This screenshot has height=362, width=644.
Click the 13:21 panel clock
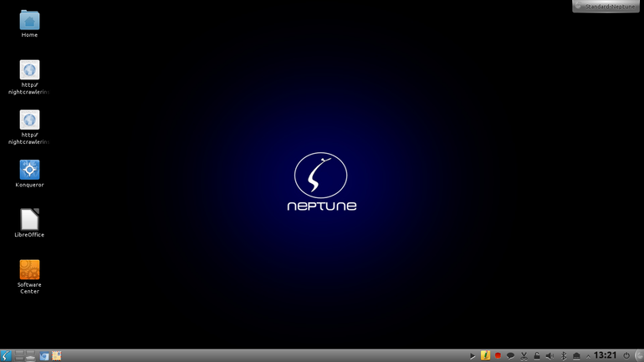pyautogui.click(x=605, y=355)
